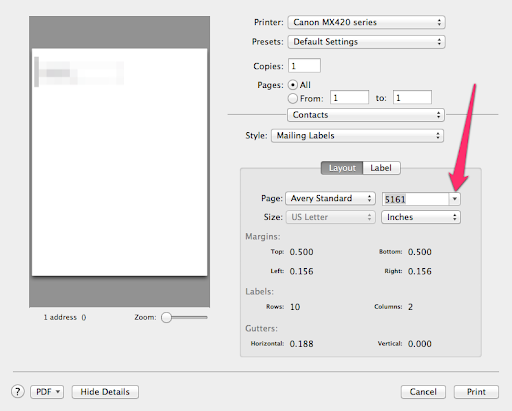Open the Presets Default Settings dropdown
512x411 pixels.
[366, 42]
